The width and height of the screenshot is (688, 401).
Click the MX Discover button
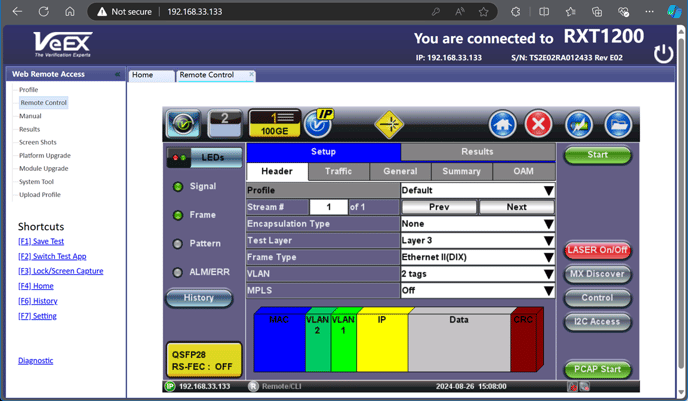[597, 274]
